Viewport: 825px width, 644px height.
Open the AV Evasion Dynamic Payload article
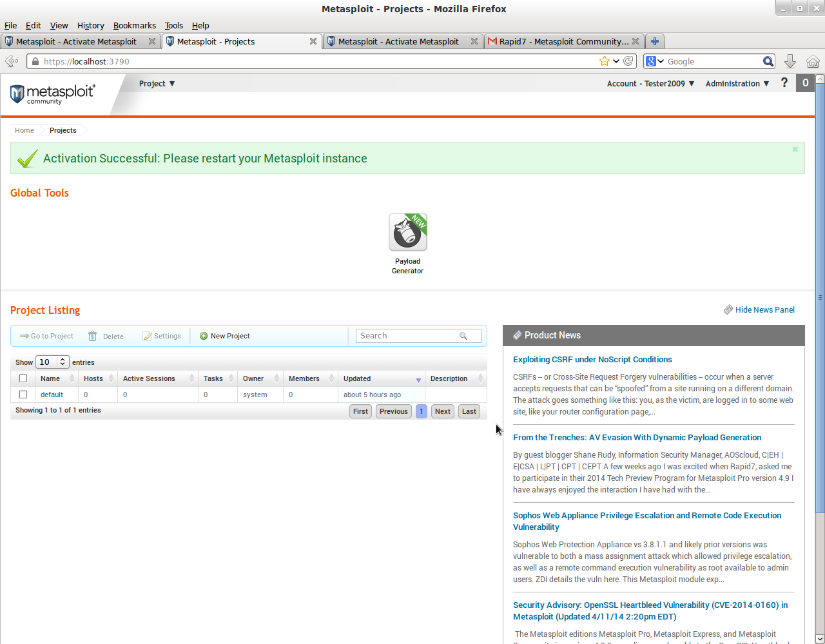tap(637, 438)
